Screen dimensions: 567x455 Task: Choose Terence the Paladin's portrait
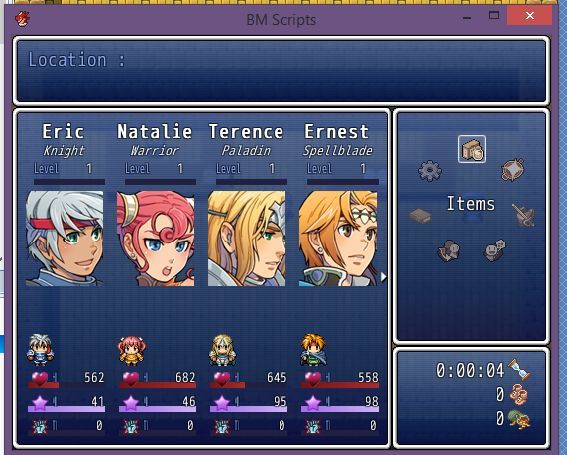point(247,239)
